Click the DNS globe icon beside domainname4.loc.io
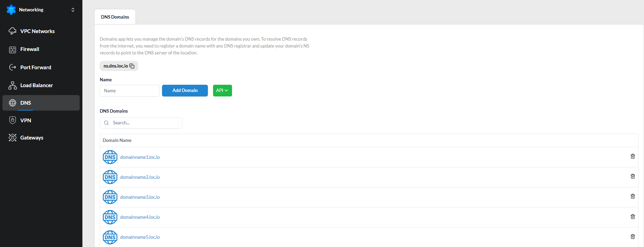 pyautogui.click(x=110, y=217)
